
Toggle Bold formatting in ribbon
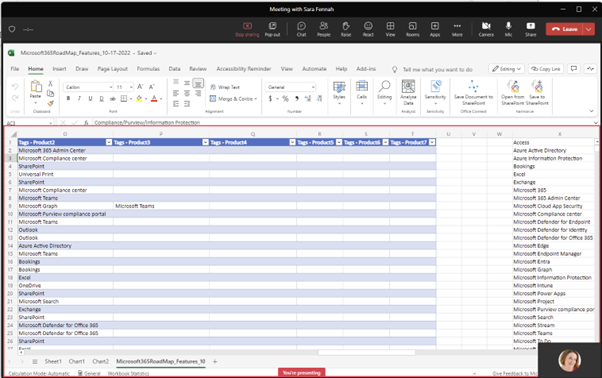(68, 99)
